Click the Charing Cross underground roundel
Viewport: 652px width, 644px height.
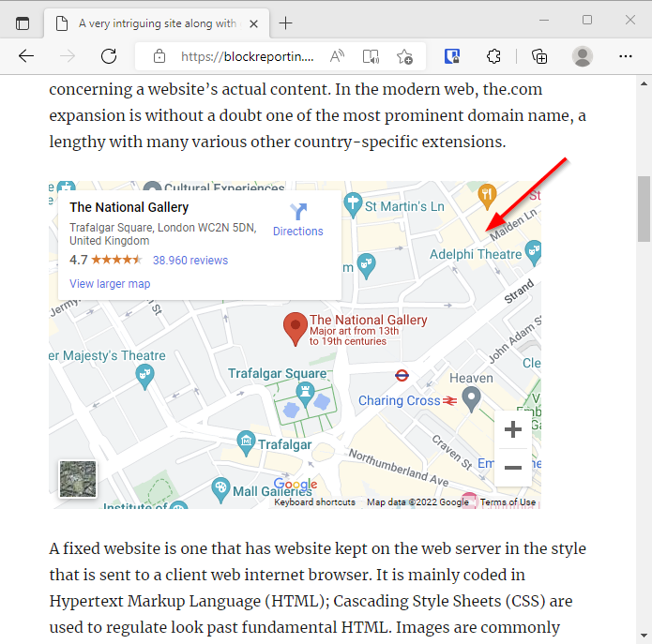pyautogui.click(x=402, y=376)
